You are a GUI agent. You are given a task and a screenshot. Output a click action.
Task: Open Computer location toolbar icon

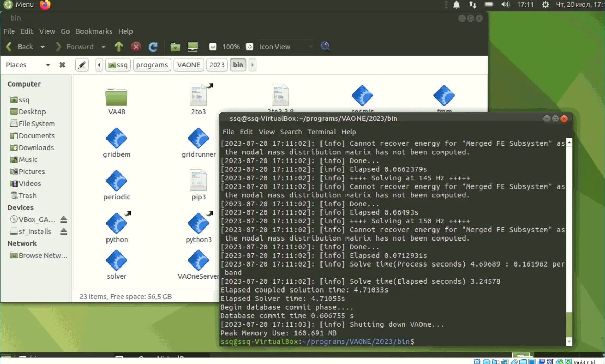click(x=193, y=47)
